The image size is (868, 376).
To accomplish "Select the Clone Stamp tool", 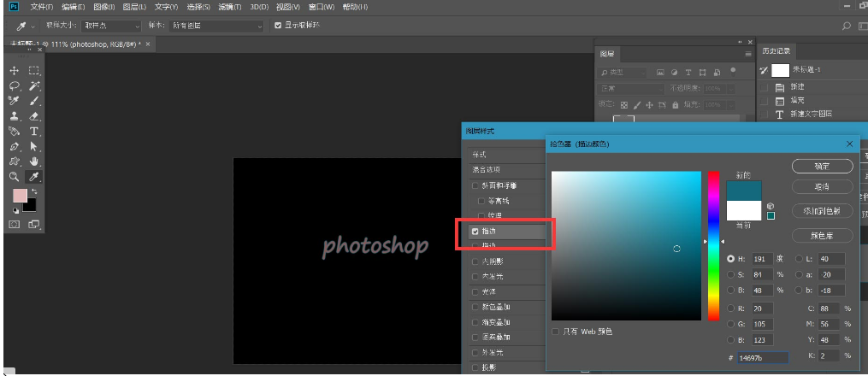I will pos(14,115).
